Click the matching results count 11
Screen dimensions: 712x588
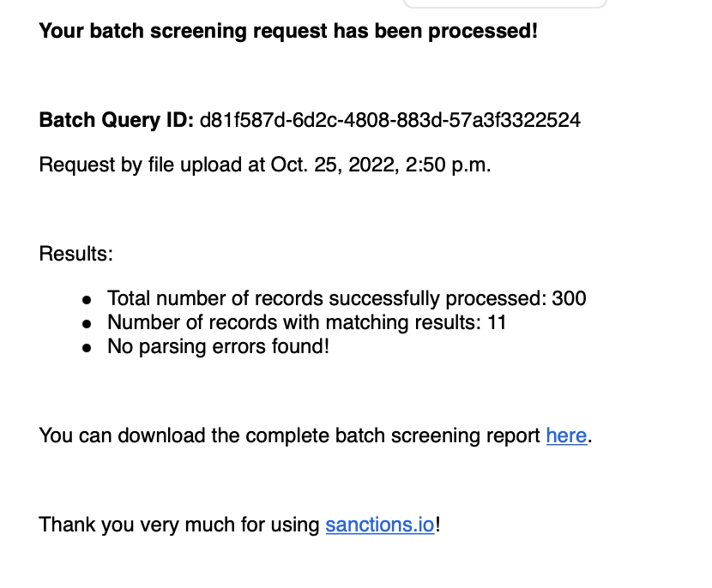(497, 322)
